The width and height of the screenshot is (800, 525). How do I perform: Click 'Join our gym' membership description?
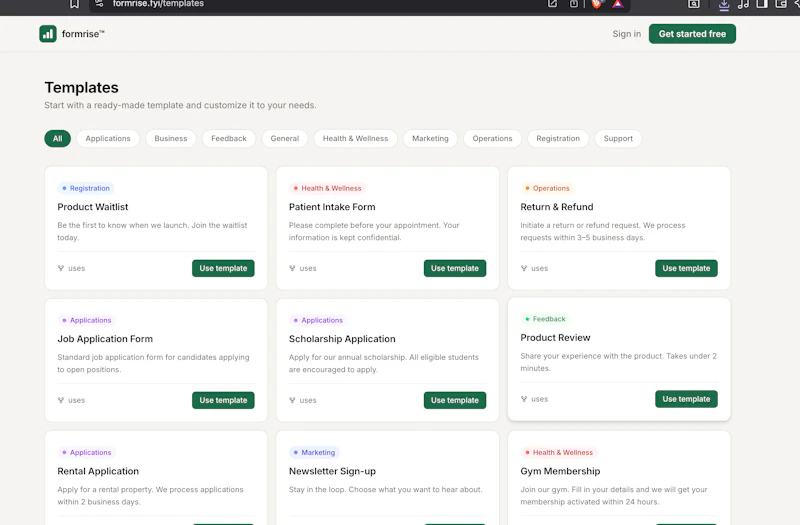tap(614, 495)
